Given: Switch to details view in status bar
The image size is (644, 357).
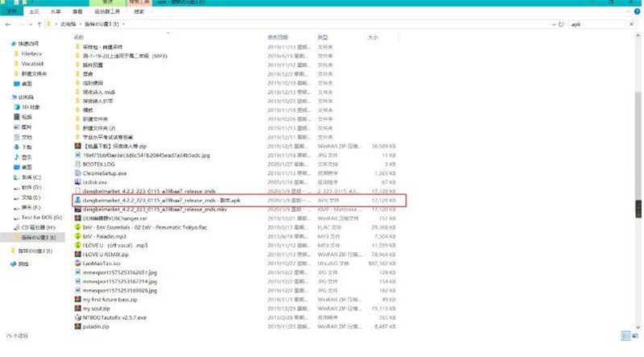Looking at the screenshot, I should [625, 336].
